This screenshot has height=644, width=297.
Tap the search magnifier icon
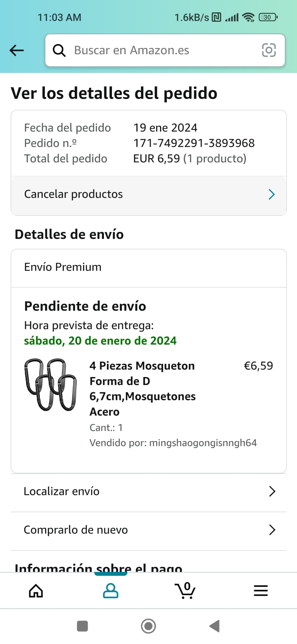pyautogui.click(x=59, y=50)
